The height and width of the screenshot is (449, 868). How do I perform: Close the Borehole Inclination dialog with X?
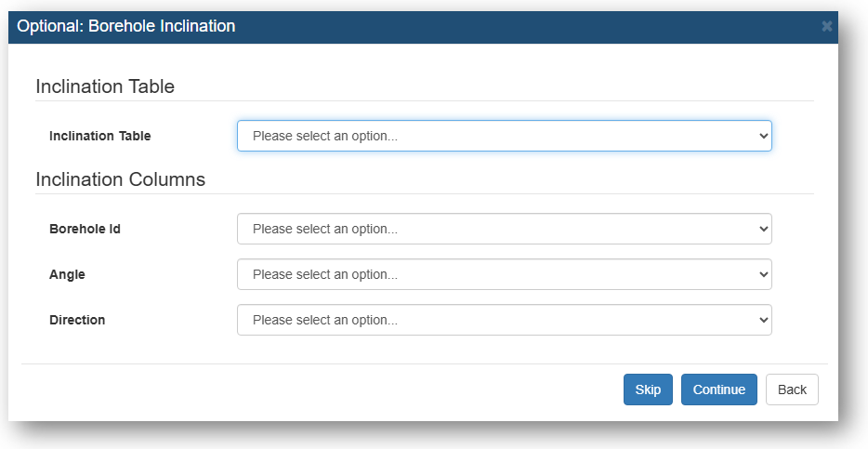pyautogui.click(x=826, y=26)
